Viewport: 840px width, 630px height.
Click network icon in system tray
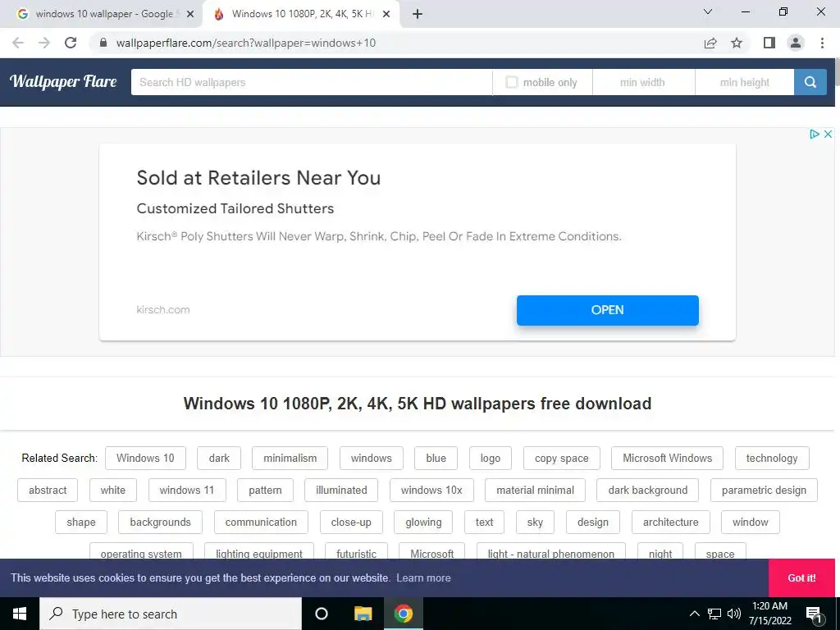click(x=714, y=614)
